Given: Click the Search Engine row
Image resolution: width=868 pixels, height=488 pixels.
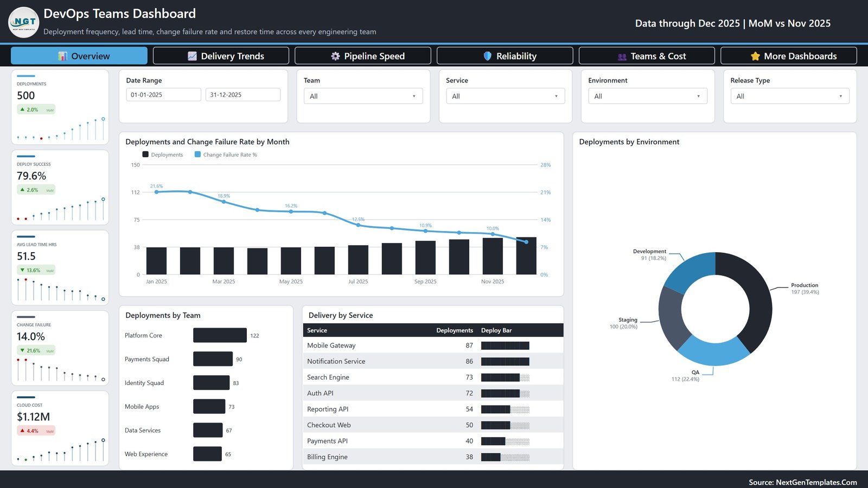Looking at the screenshot, I should point(433,377).
